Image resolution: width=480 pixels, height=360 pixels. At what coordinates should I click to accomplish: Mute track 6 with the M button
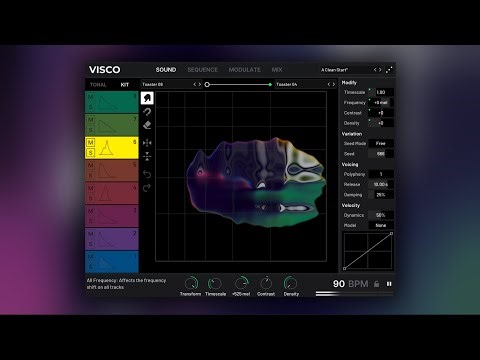pyautogui.click(x=90, y=143)
